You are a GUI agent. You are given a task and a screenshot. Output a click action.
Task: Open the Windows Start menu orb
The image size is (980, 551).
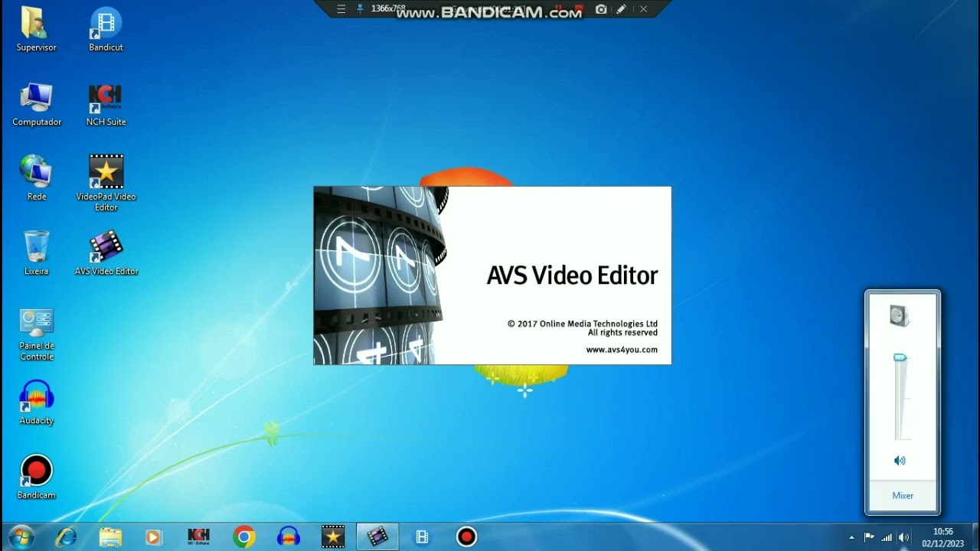[21, 536]
